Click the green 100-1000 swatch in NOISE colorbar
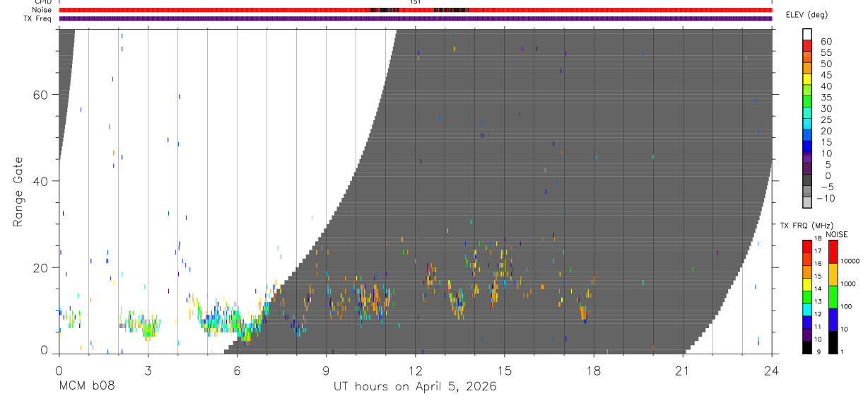This screenshot has width=868, height=401. pyautogui.click(x=833, y=297)
